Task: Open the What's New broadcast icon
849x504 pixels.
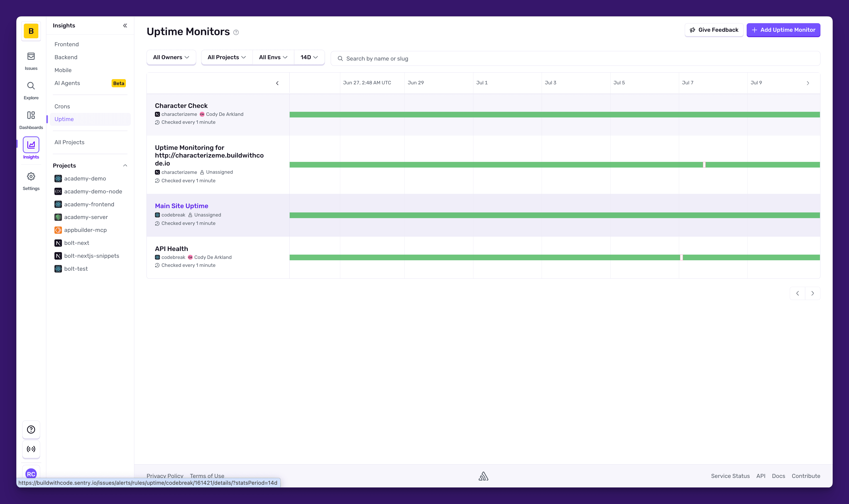Action: [31, 449]
